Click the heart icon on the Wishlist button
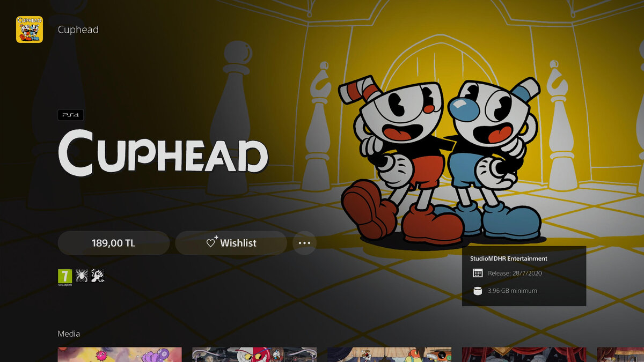The width and height of the screenshot is (644, 362). (x=211, y=243)
